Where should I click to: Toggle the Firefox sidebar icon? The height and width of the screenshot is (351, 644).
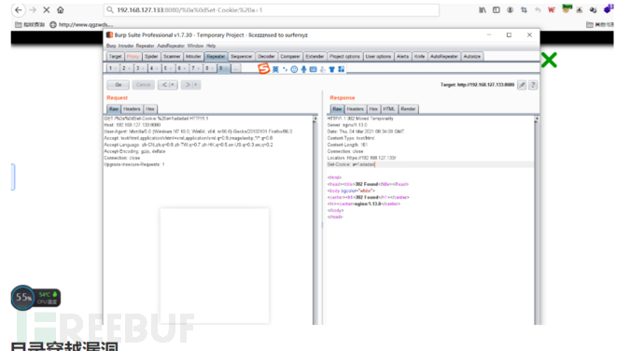point(497,10)
